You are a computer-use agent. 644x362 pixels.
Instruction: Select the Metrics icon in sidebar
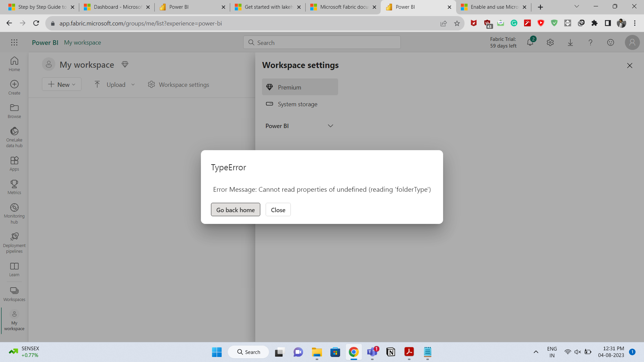[x=14, y=186]
